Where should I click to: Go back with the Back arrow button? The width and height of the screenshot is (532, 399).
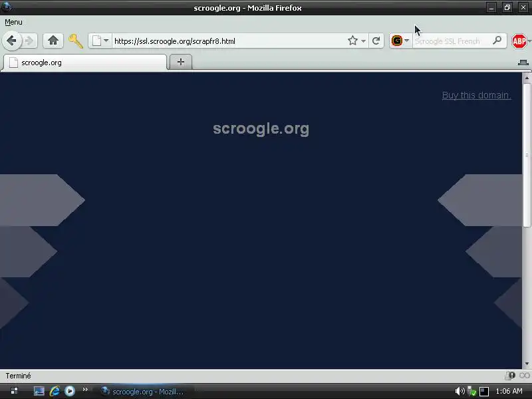coord(11,41)
